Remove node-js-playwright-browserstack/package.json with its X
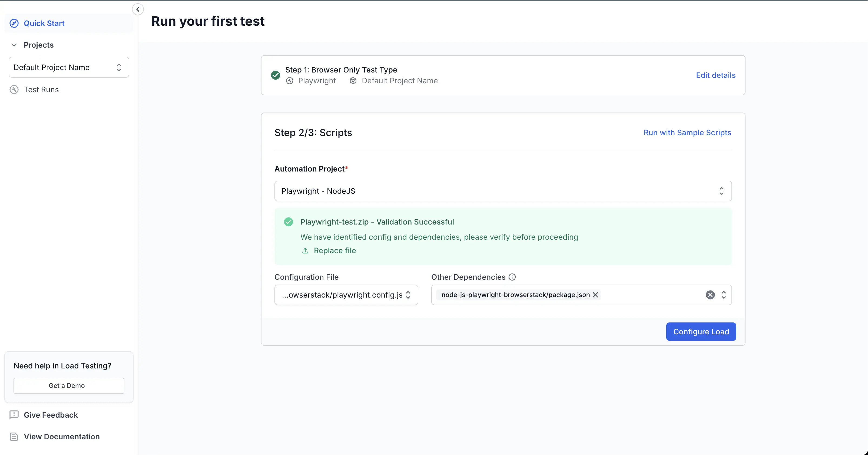The width and height of the screenshot is (868, 455). tap(595, 295)
